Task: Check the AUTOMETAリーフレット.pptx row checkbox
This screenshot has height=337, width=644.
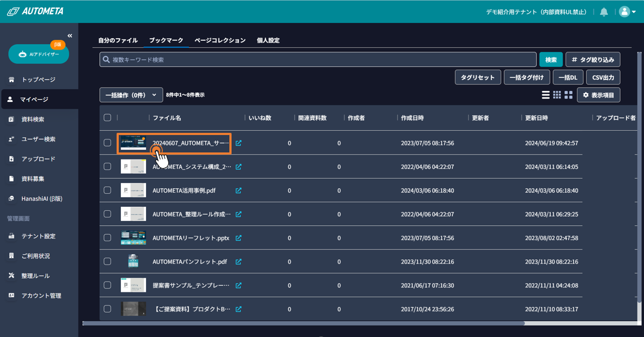Action: 108,238
